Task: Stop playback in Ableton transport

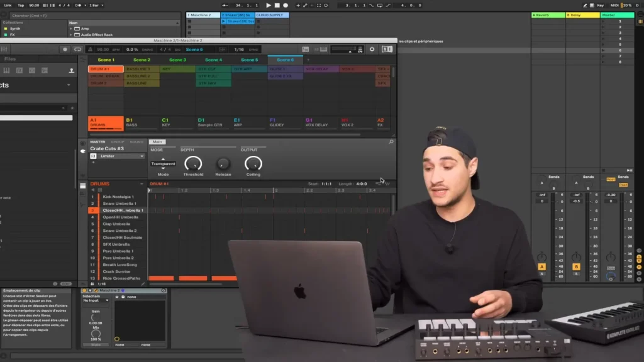Action: point(277,5)
